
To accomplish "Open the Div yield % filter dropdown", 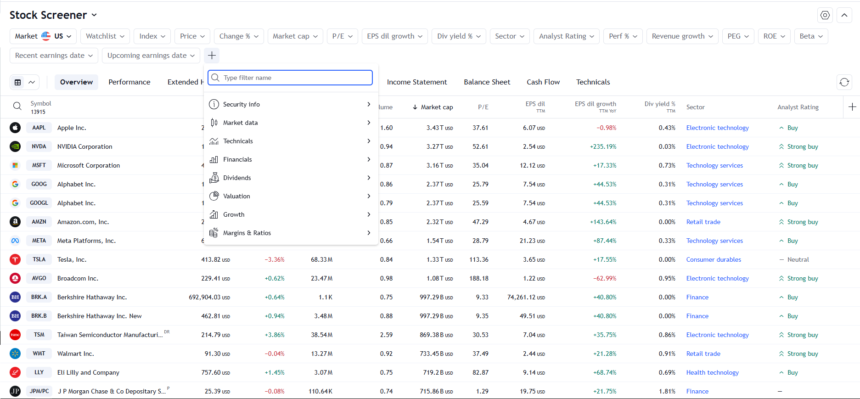I will pos(459,36).
